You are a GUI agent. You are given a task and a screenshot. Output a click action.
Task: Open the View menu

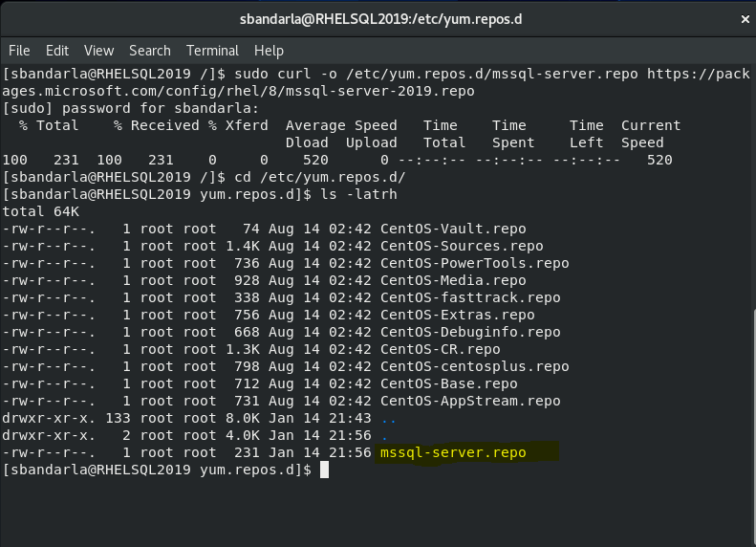point(98,51)
